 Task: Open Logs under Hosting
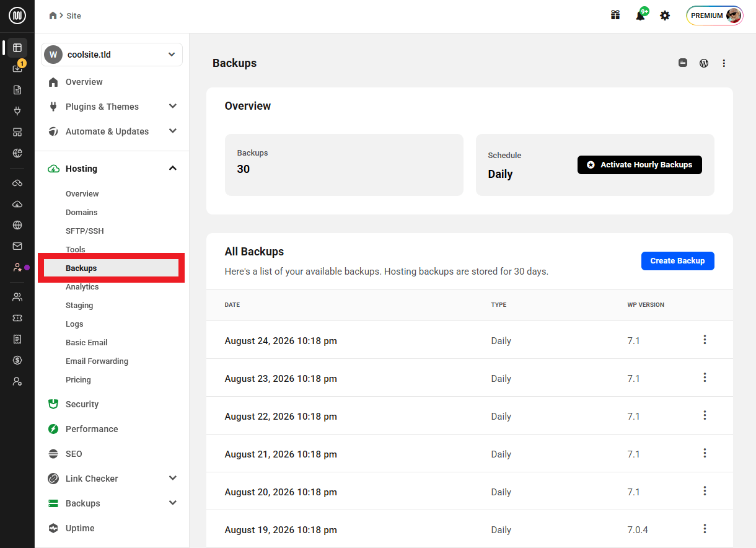click(74, 324)
